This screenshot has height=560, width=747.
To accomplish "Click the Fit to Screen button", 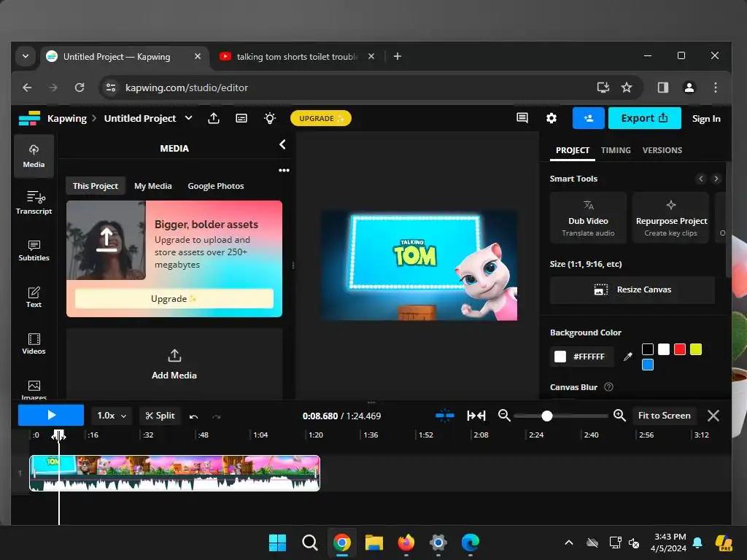I will point(664,416).
